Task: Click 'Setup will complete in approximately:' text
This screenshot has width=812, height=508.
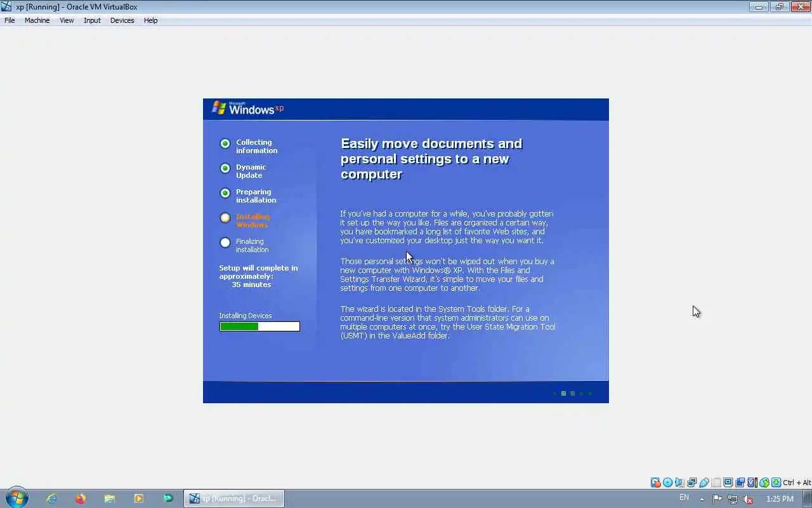Action: pos(258,272)
